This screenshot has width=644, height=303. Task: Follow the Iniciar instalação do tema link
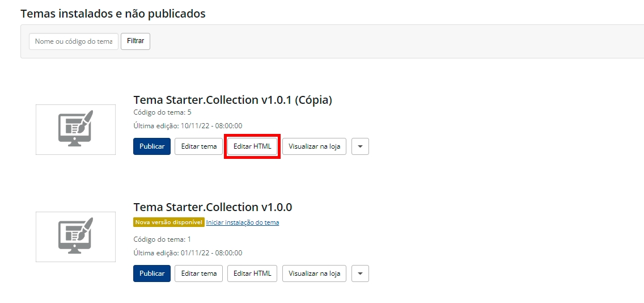click(x=243, y=222)
